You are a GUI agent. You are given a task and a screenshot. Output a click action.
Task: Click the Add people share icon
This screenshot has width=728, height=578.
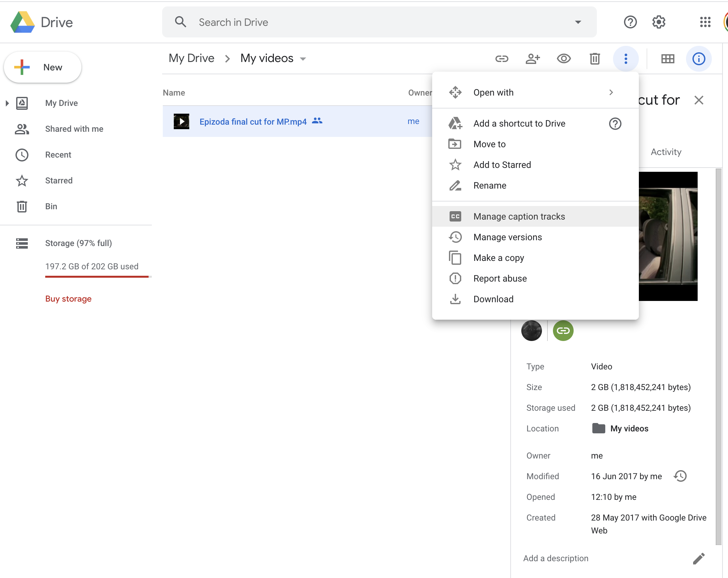(x=533, y=58)
